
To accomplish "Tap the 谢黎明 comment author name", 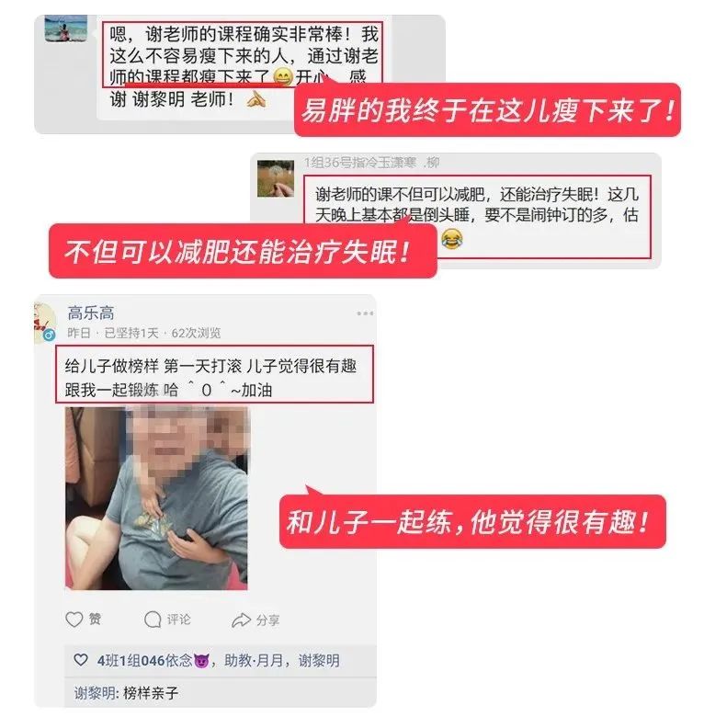I will pyautogui.click(x=97, y=693).
